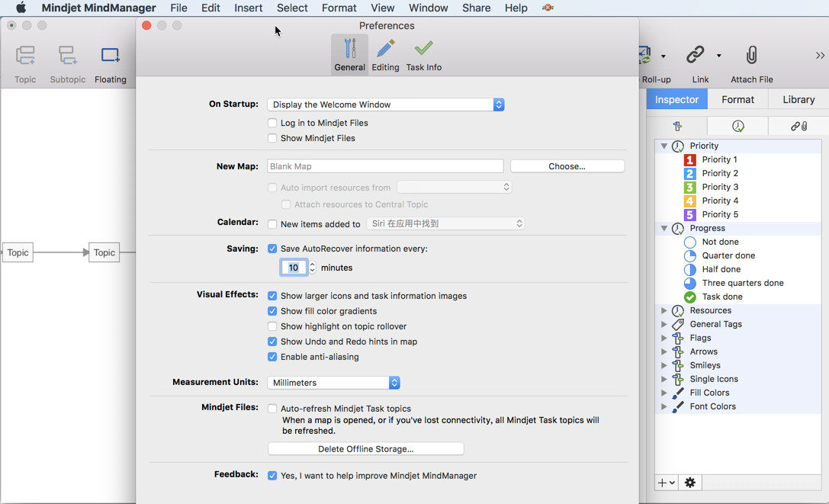The width and height of the screenshot is (829, 504).
Task: Collapse the Priority group
Action: tap(664, 146)
